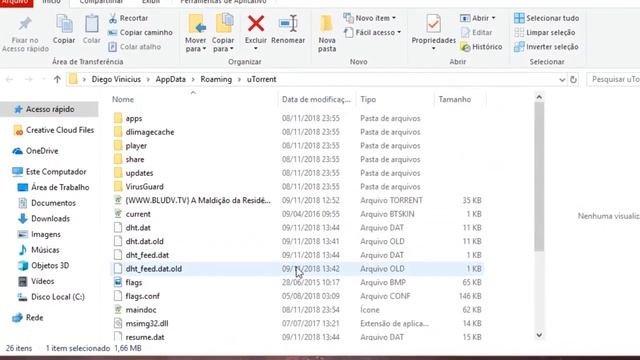Open the Arquivo menu tab
Image resolution: width=640 pixels, height=360 pixels.
pos(16,2)
